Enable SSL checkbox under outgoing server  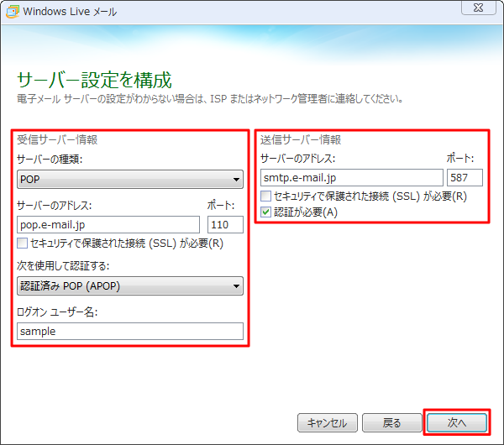coord(265,196)
